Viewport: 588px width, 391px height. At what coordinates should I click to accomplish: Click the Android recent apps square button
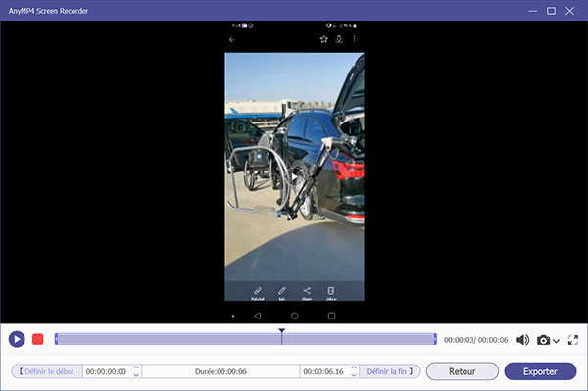(331, 316)
